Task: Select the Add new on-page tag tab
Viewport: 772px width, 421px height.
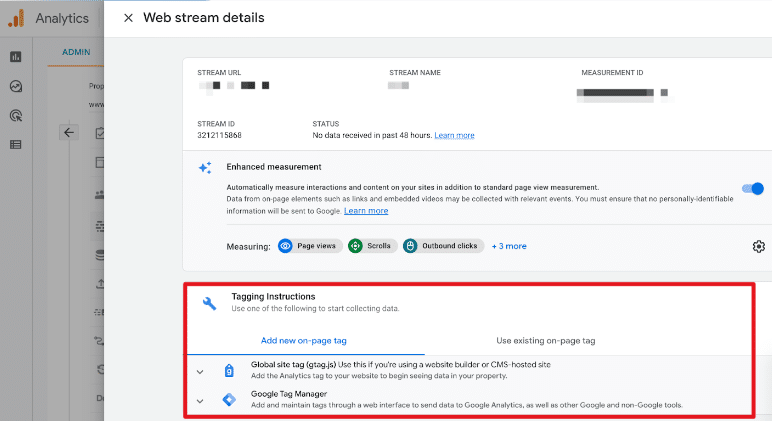Action: (304, 340)
